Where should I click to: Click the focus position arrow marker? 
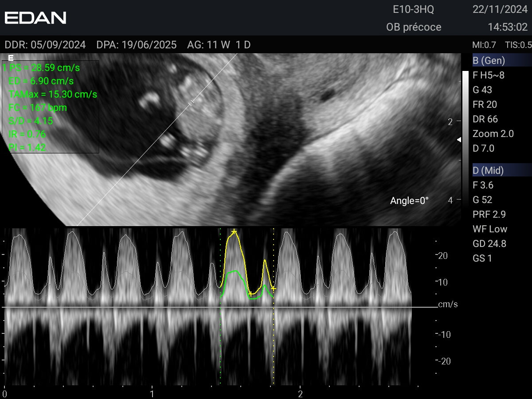tap(459, 140)
